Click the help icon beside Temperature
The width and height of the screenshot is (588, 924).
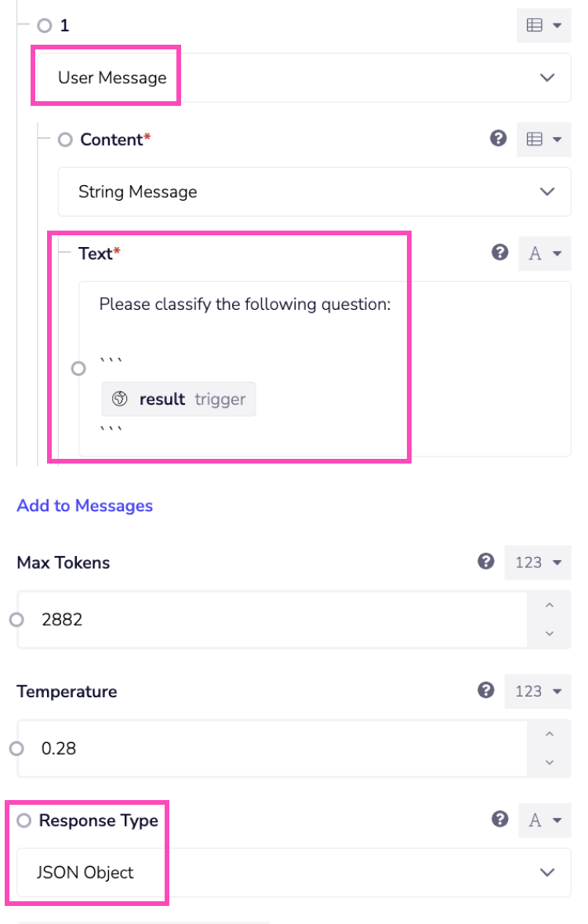coord(486,690)
